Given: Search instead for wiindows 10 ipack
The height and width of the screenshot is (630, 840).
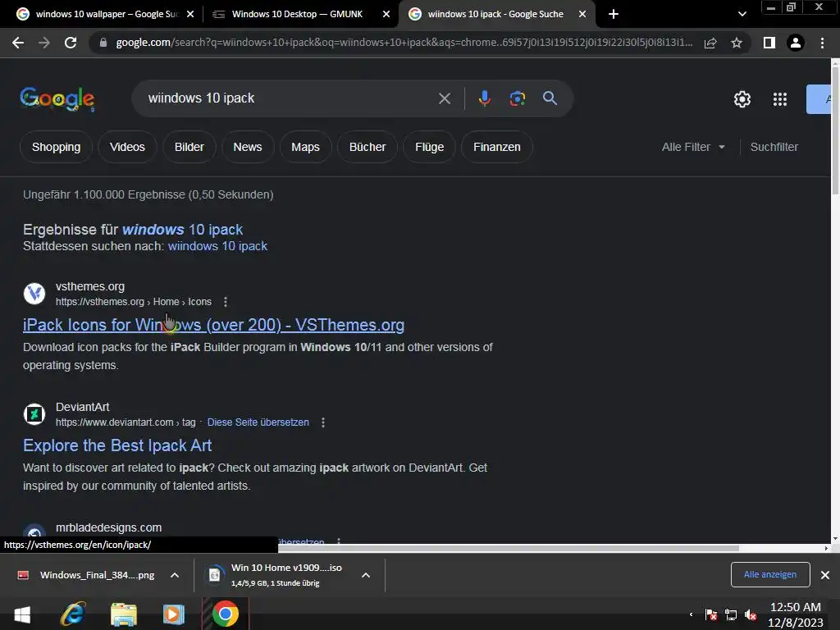Looking at the screenshot, I should [217, 246].
